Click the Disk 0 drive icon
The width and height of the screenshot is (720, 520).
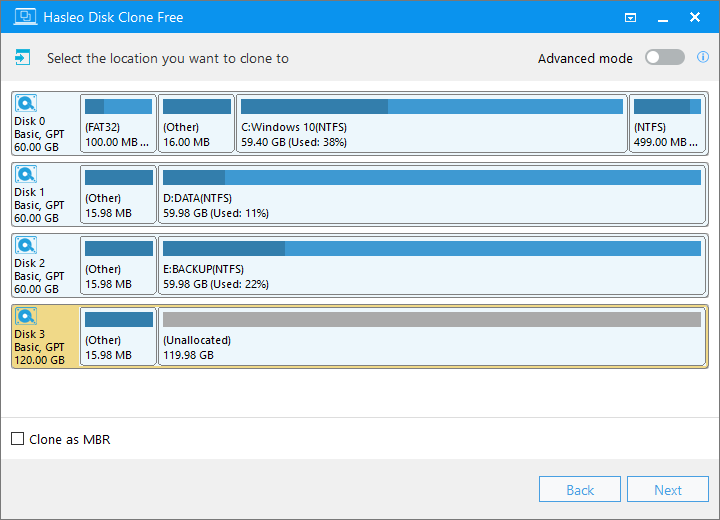(26, 103)
